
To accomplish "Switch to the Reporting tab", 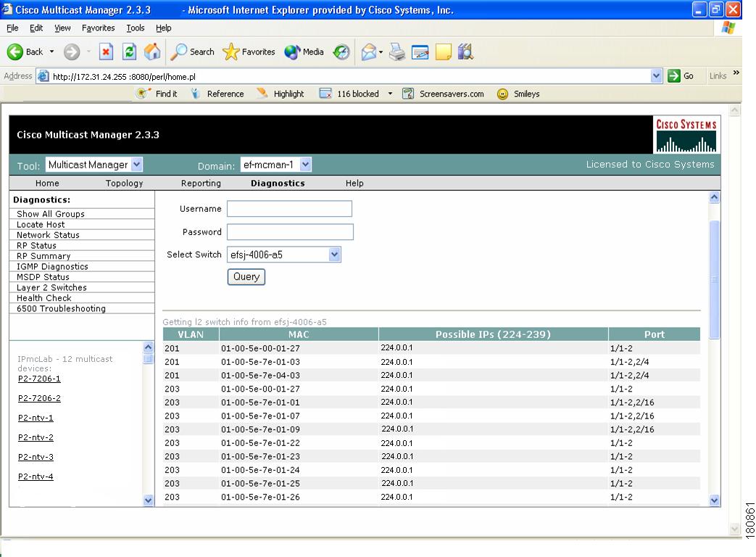I will click(x=201, y=183).
